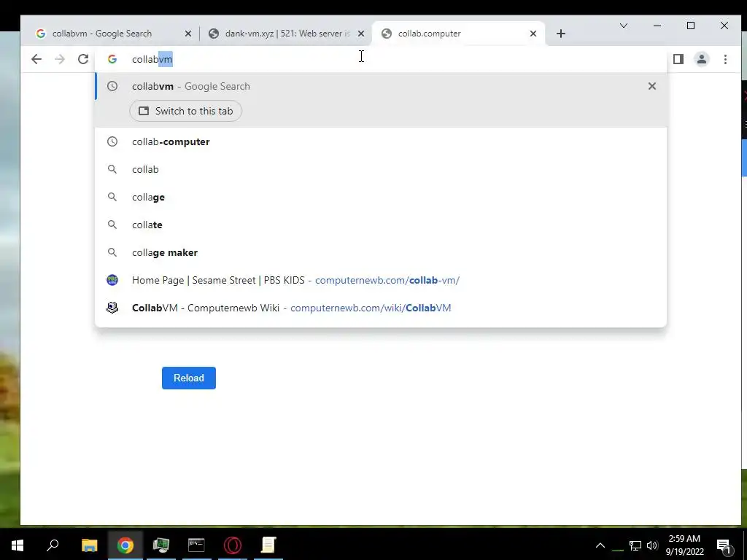Remove the collabvm Google Search suggestion
The image size is (747, 560).
click(x=651, y=86)
